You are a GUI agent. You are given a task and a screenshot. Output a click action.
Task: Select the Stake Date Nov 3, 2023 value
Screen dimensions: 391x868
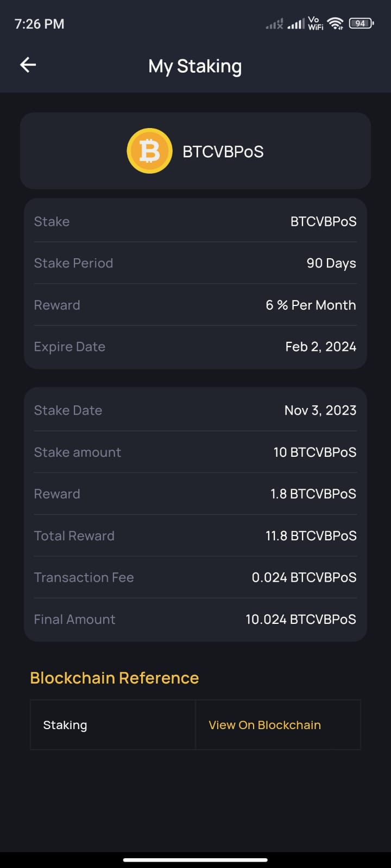(x=320, y=410)
